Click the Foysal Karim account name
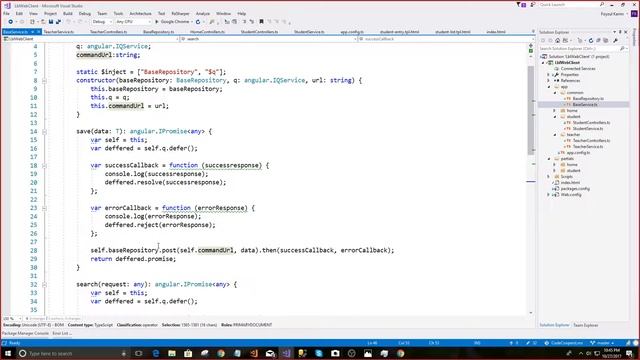Image resolution: width=640 pixels, height=360 pixels. pos(613,13)
